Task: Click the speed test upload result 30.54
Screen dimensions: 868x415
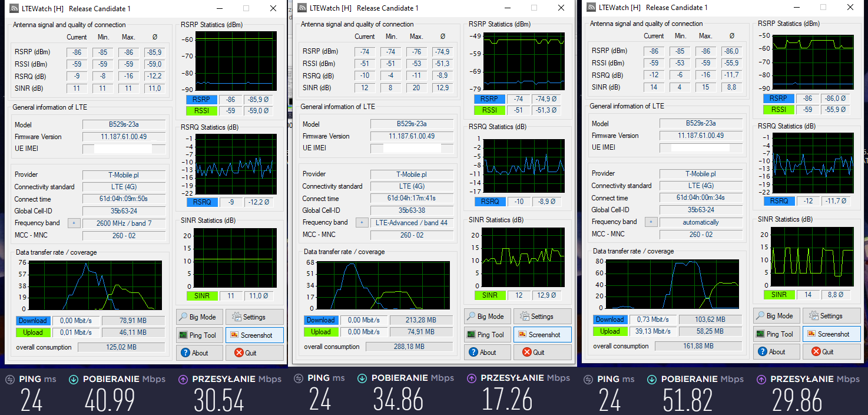Action: [x=218, y=401]
